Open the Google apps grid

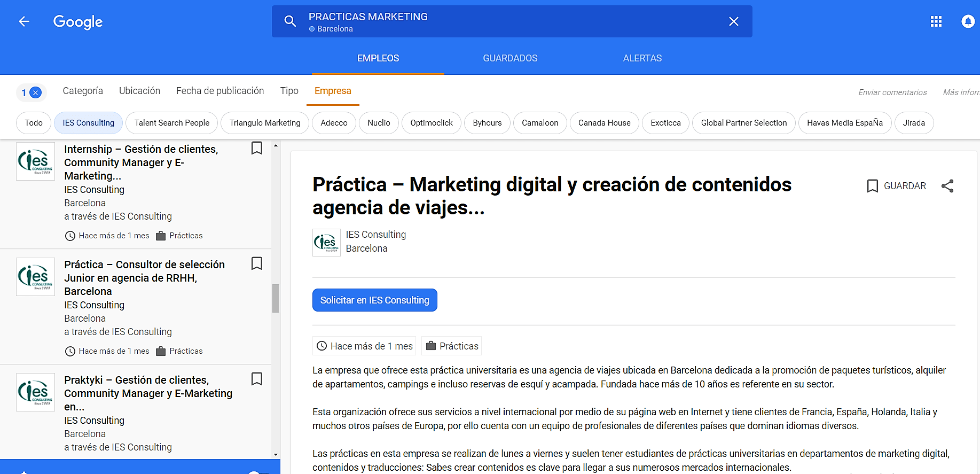(x=936, y=21)
